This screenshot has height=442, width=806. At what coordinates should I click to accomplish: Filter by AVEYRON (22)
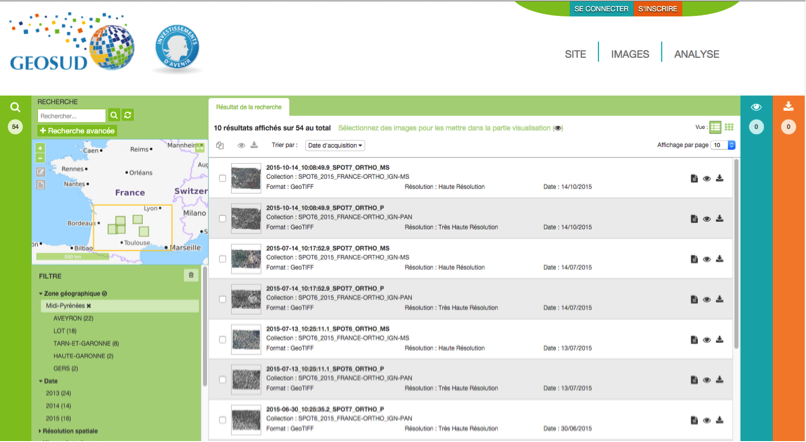click(x=73, y=318)
